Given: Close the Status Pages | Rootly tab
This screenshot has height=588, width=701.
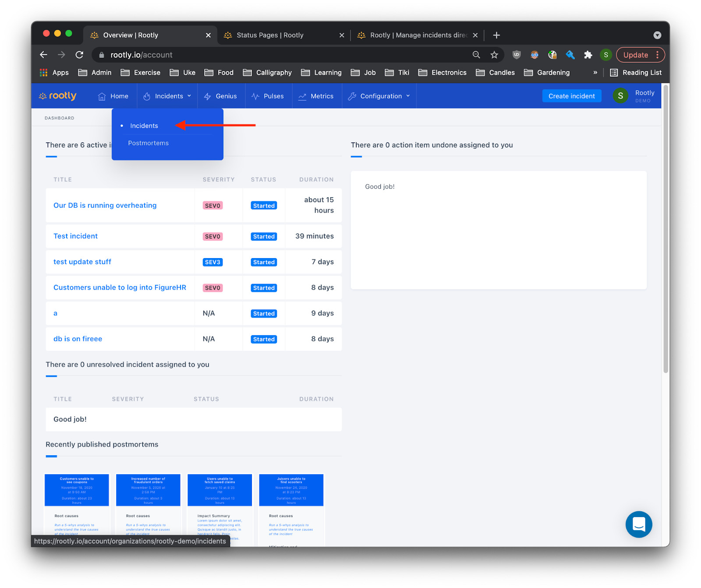Looking at the screenshot, I should 342,35.
